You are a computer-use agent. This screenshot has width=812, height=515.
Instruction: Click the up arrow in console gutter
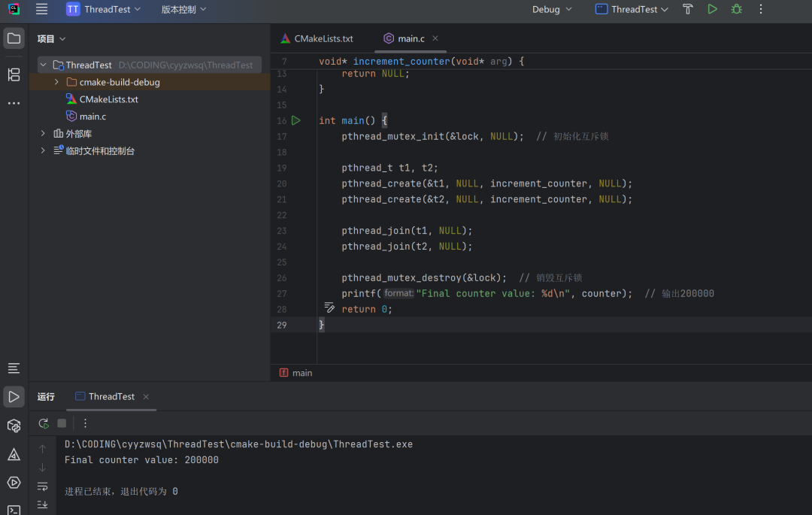[x=42, y=449]
